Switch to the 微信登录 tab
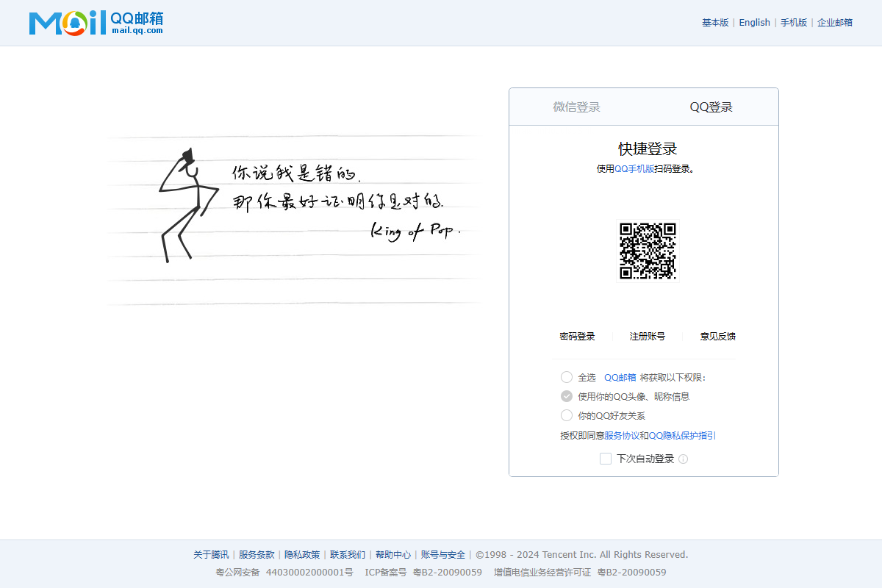882x588 pixels. click(x=576, y=106)
